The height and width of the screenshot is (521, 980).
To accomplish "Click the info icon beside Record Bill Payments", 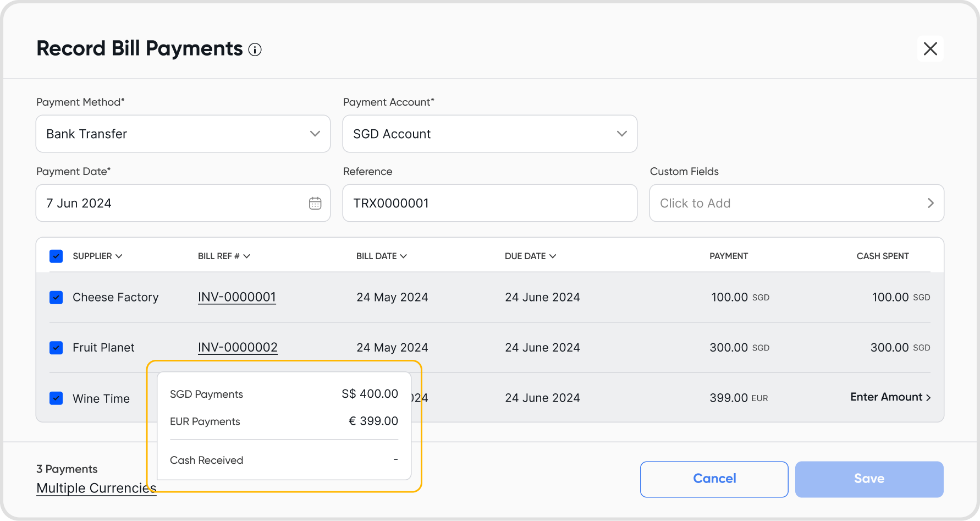I will [x=255, y=50].
